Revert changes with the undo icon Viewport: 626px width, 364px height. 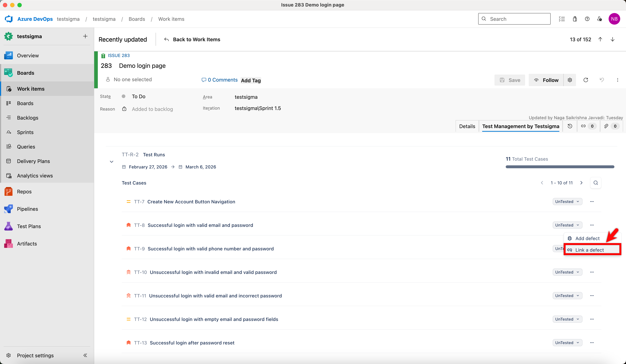(602, 80)
